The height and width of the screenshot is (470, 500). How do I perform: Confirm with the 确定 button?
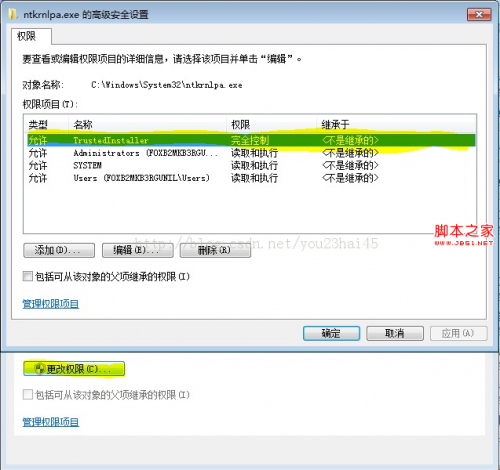331,333
